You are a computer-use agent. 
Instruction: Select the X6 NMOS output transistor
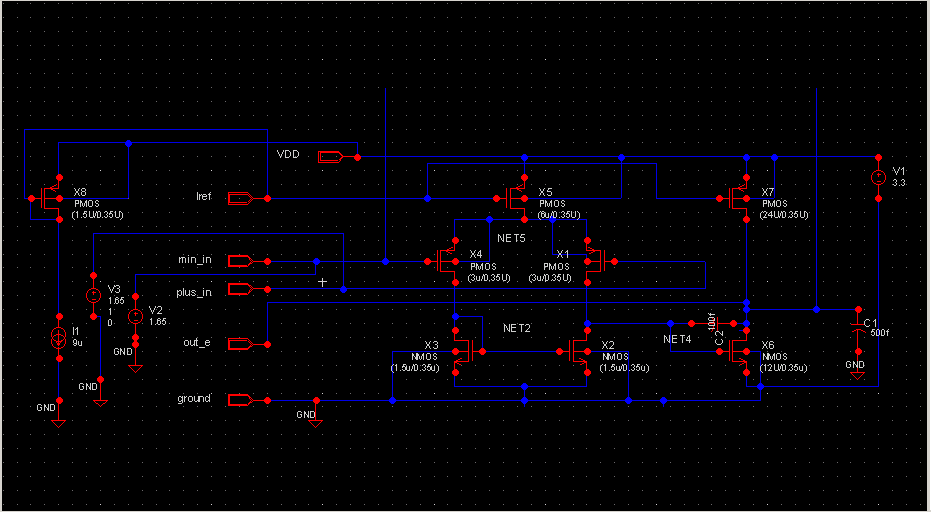[x=741, y=351]
